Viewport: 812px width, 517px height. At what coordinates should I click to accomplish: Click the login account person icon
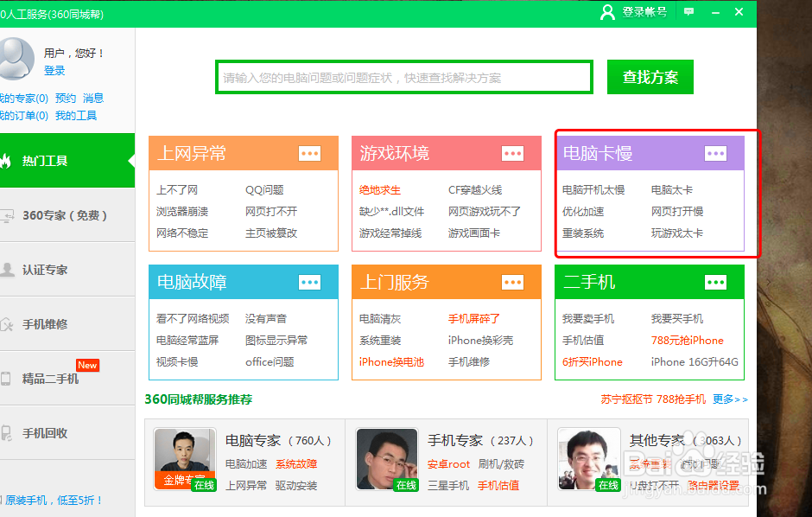[607, 13]
